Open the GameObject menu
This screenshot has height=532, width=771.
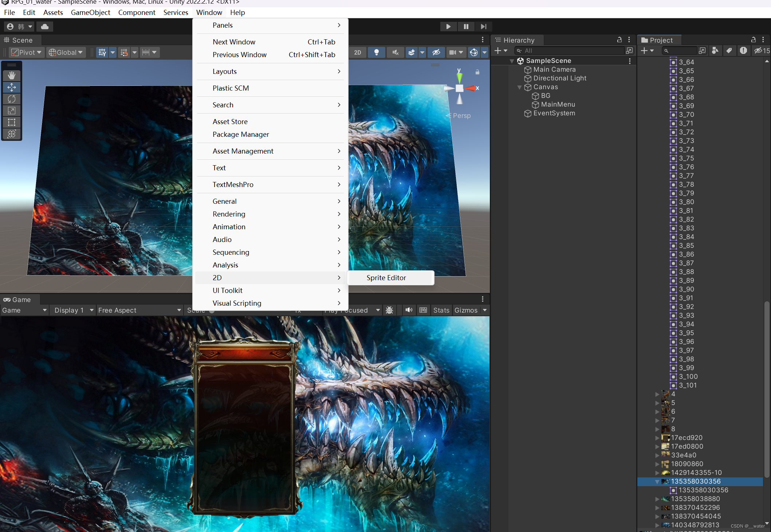[90, 12]
